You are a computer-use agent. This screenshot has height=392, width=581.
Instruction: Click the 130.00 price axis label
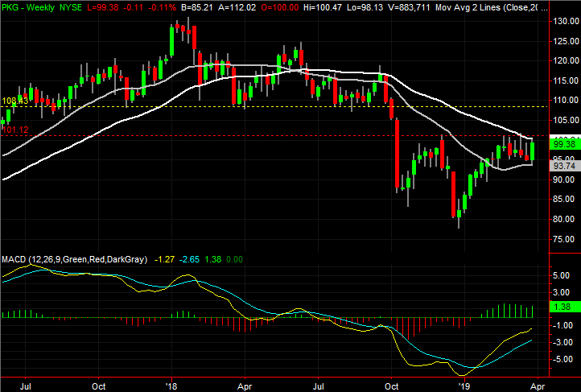coord(566,21)
